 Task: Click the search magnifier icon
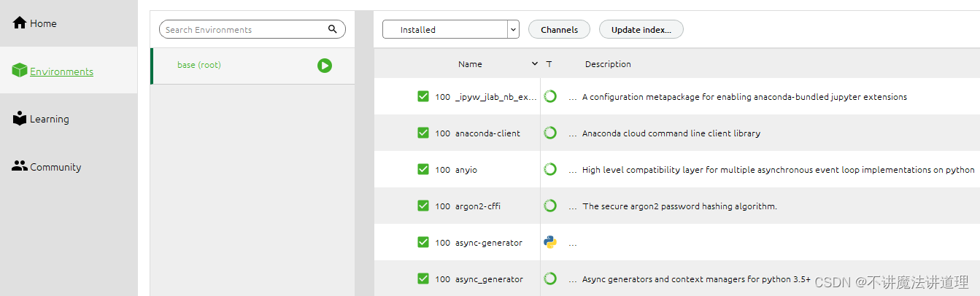point(333,29)
